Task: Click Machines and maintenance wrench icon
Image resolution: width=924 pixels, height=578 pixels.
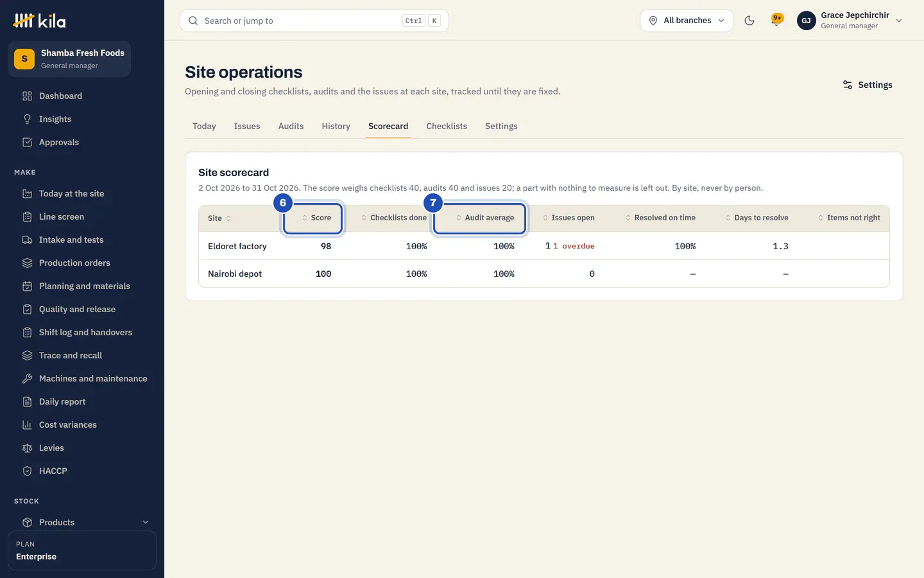Action: [x=27, y=379]
